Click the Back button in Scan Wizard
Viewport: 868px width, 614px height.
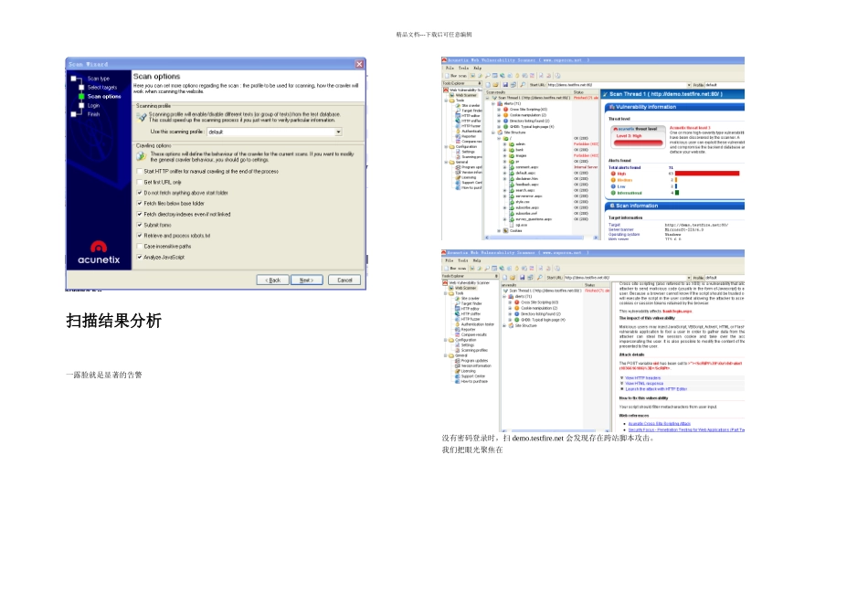(272, 281)
